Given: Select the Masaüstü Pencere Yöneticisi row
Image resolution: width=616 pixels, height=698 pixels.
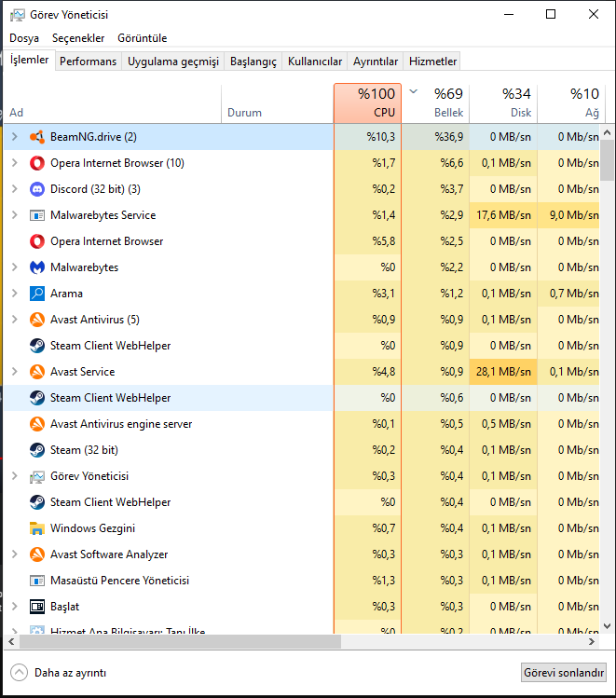Looking at the screenshot, I should (x=119, y=581).
